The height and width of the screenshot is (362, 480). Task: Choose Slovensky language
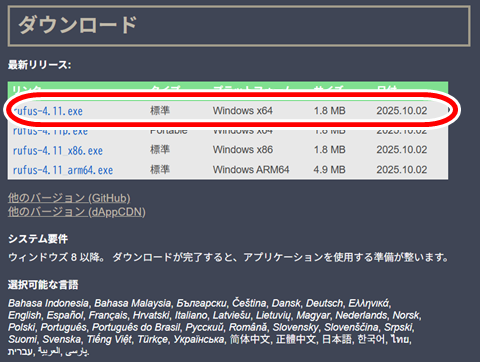point(296,327)
